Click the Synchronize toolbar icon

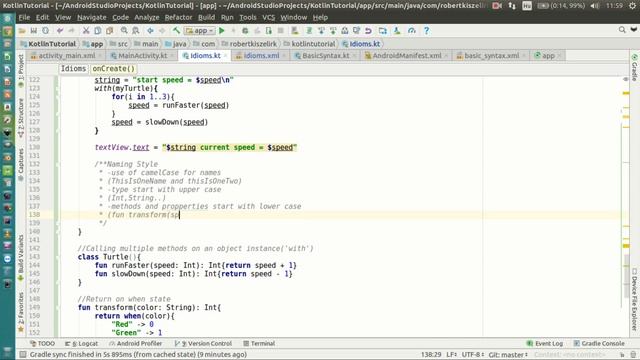click(45, 31)
